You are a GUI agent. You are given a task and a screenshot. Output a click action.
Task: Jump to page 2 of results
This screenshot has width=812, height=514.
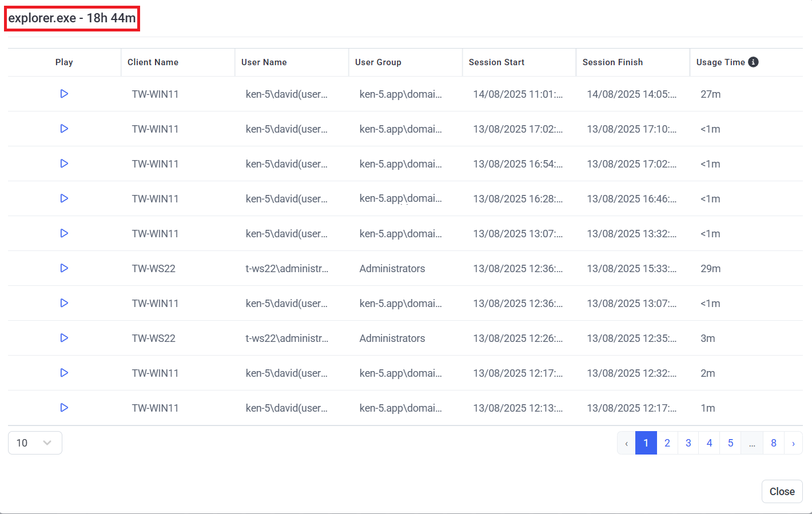click(667, 443)
